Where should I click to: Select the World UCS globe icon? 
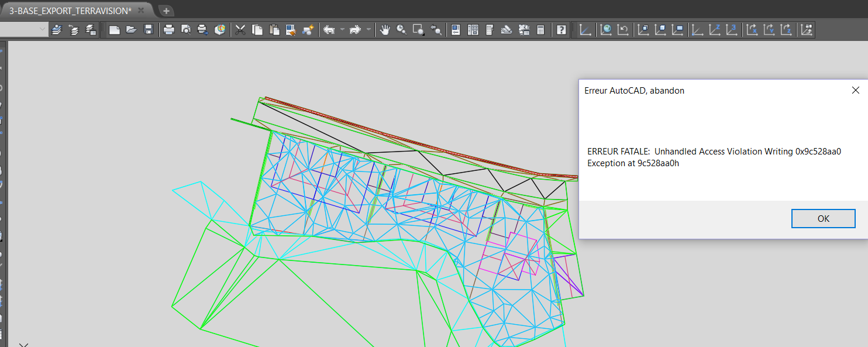[x=606, y=30]
